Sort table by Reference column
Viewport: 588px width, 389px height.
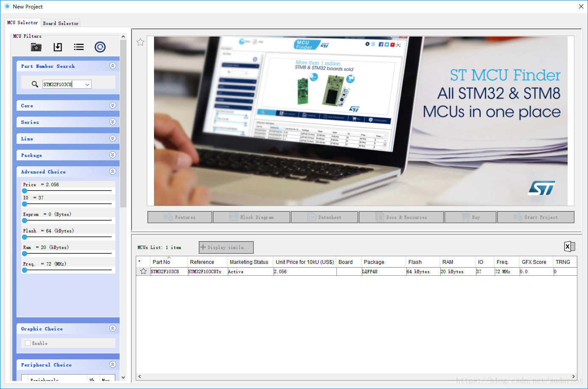207,262
